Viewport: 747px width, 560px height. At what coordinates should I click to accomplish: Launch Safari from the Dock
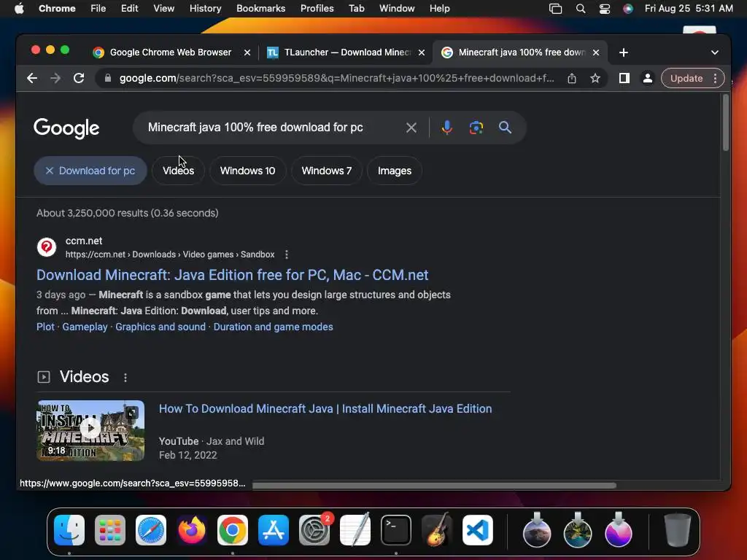151,530
